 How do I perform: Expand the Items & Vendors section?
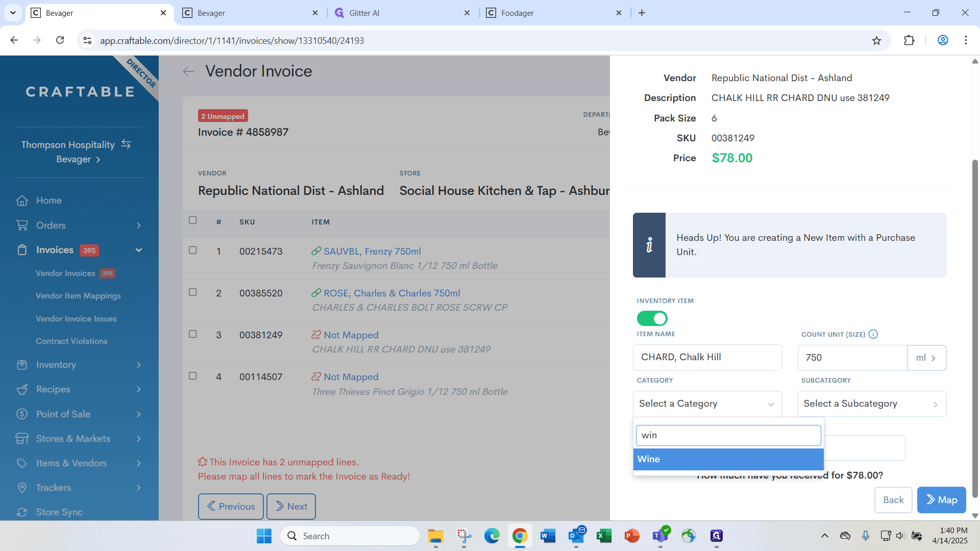139,463
